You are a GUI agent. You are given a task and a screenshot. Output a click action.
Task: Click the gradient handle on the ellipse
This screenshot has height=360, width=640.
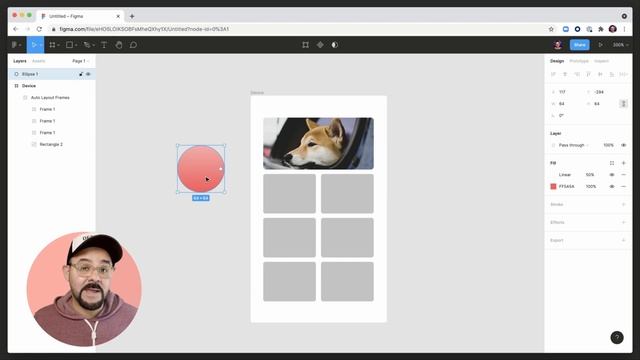tap(221, 169)
